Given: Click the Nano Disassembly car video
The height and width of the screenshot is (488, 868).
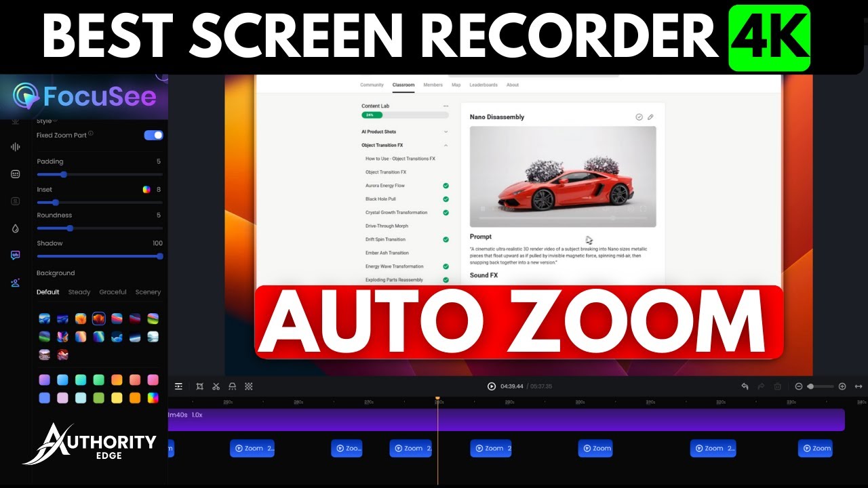Looking at the screenshot, I should pos(563,176).
